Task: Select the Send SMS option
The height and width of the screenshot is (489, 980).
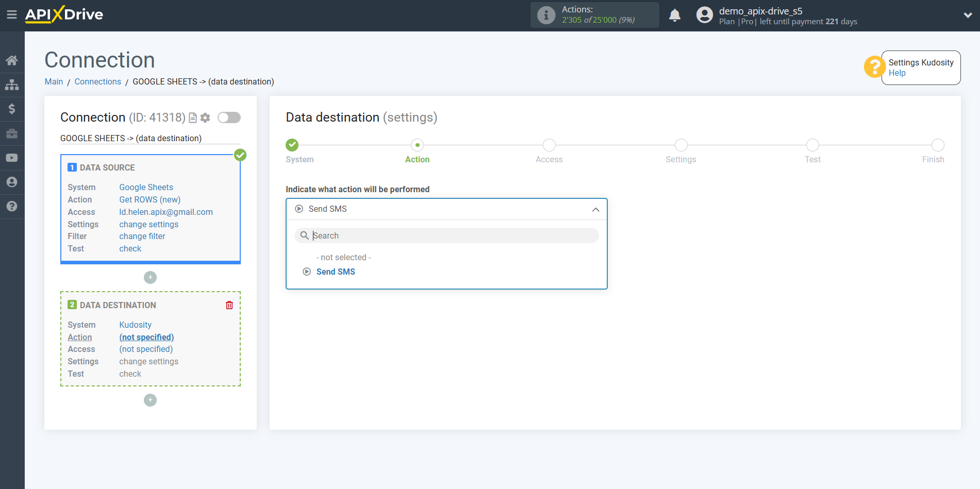Action: tap(336, 272)
